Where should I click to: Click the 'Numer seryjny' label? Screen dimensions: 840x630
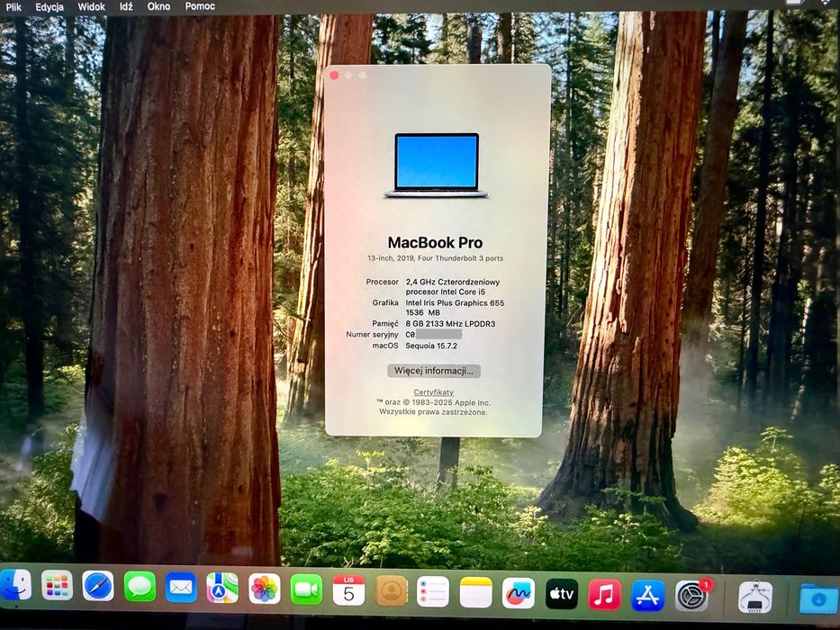click(x=372, y=334)
